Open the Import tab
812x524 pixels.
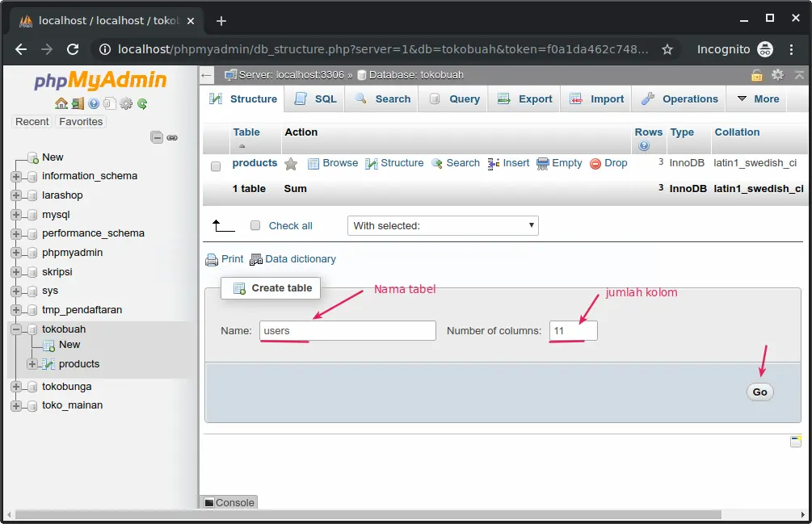(596, 99)
